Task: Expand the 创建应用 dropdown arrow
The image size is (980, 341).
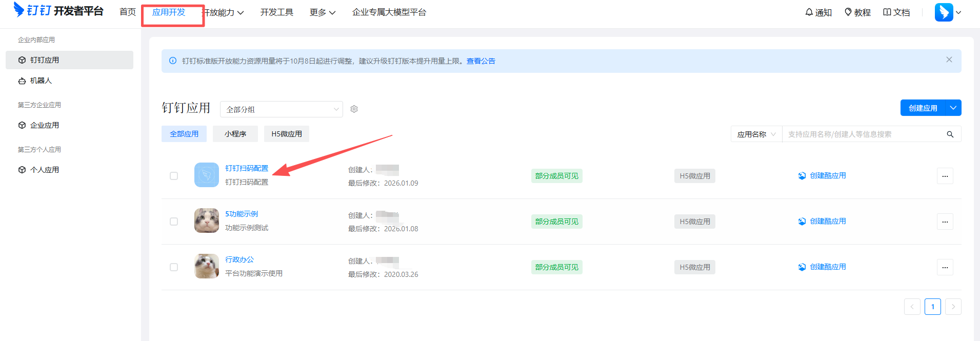Action: [x=953, y=108]
